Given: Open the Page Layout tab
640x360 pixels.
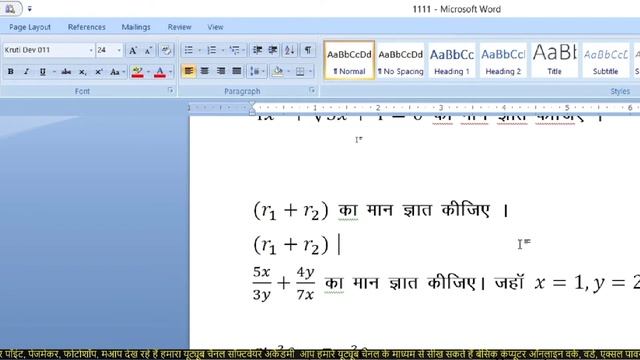Looking at the screenshot, I should coord(30,27).
